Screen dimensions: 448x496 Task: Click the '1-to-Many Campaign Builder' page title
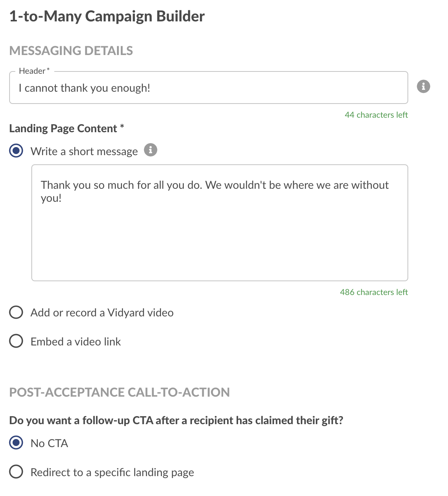pyautogui.click(x=107, y=16)
